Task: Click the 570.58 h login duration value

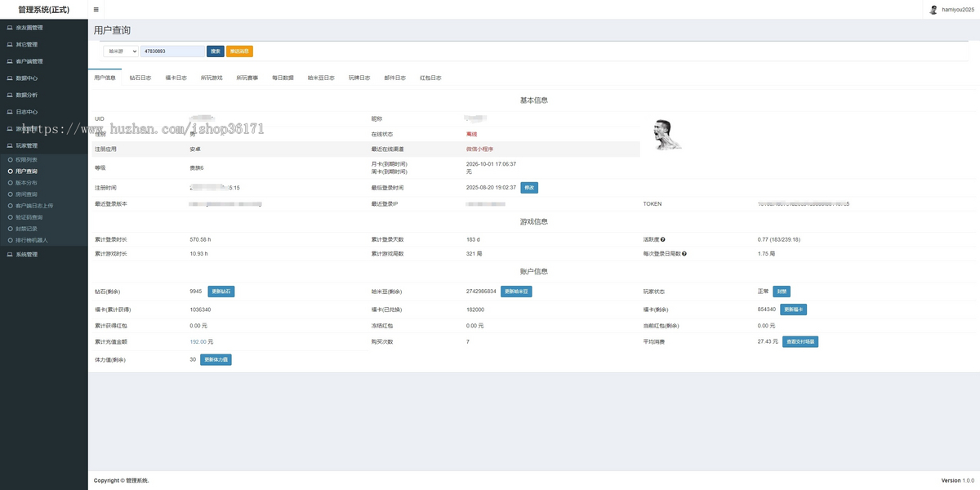Action: pos(201,239)
